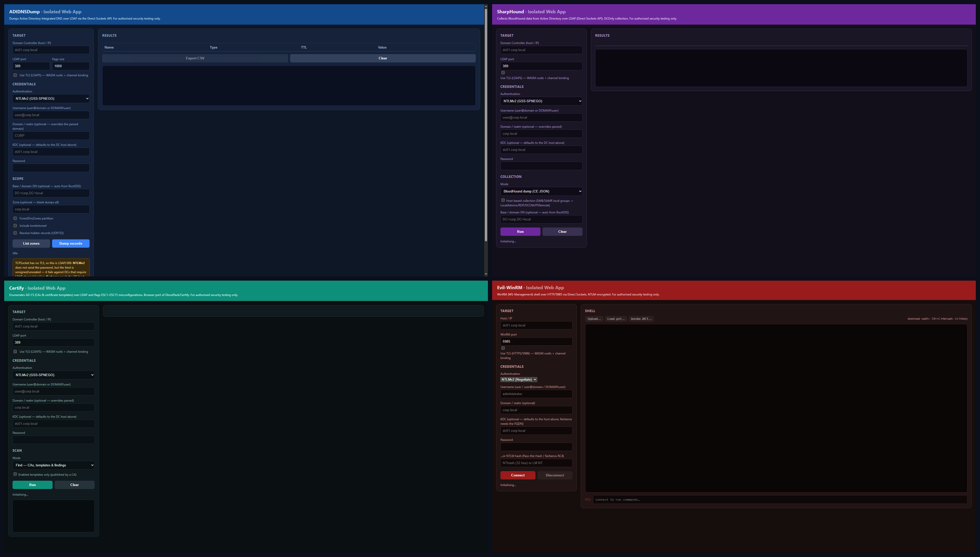The image size is (980, 557).
Task: Click the TTL column header in results
Action: click(x=304, y=47)
